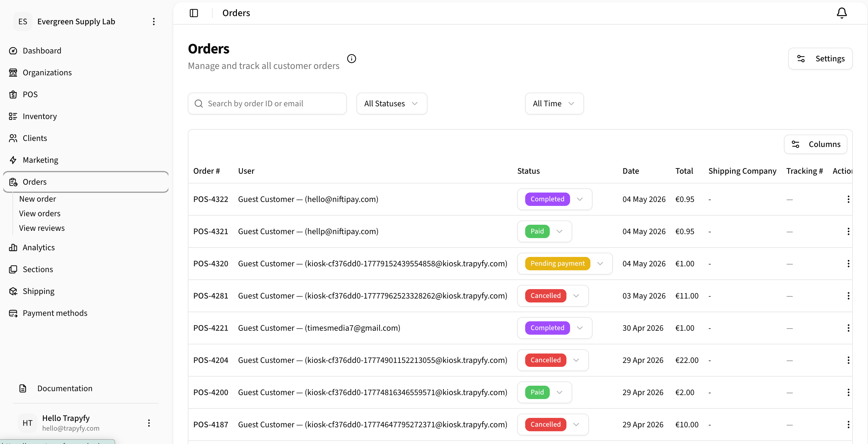Open actions menu for order POS-4221
The width and height of the screenshot is (868, 444).
coord(848,328)
